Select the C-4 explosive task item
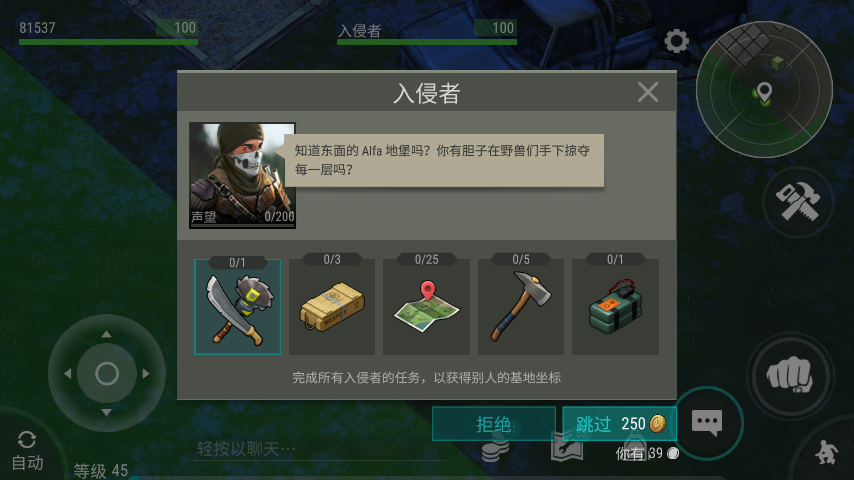The image size is (854, 480). click(615, 307)
